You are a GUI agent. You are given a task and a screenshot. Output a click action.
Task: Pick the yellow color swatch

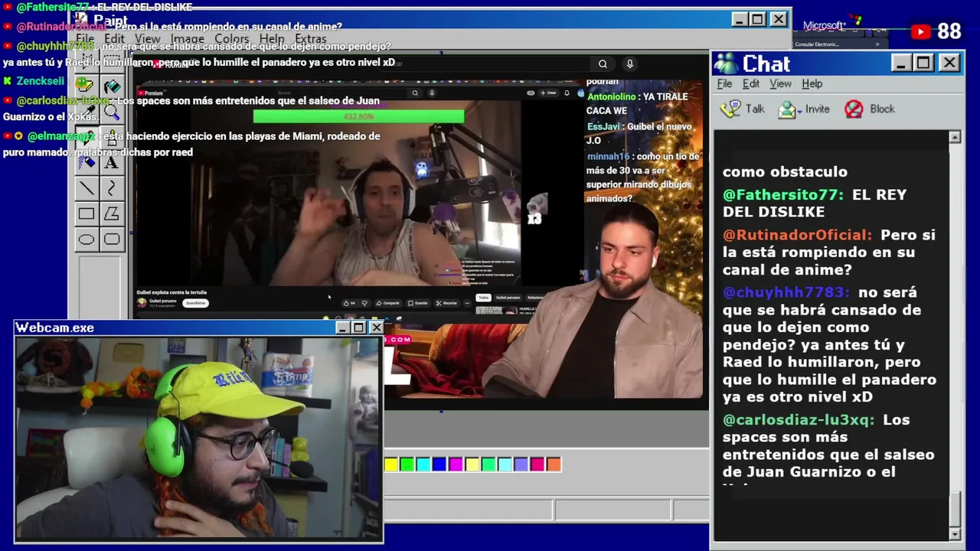(391, 465)
